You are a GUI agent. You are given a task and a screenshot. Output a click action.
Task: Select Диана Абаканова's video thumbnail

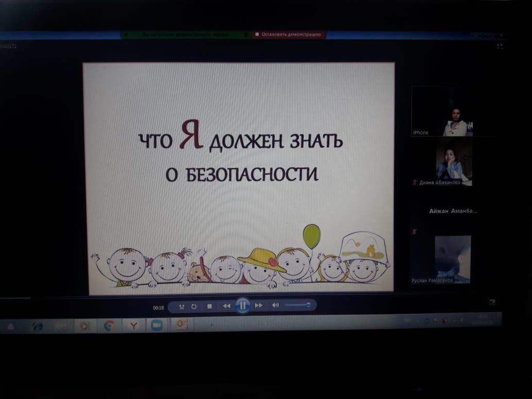[453, 163]
